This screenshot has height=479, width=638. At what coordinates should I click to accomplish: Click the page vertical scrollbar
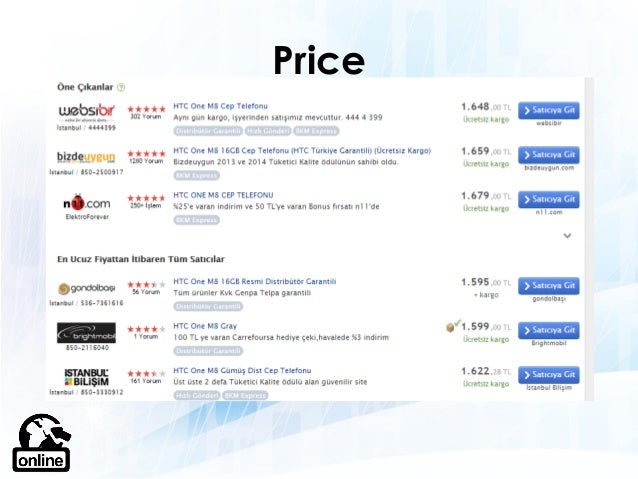click(589, 239)
